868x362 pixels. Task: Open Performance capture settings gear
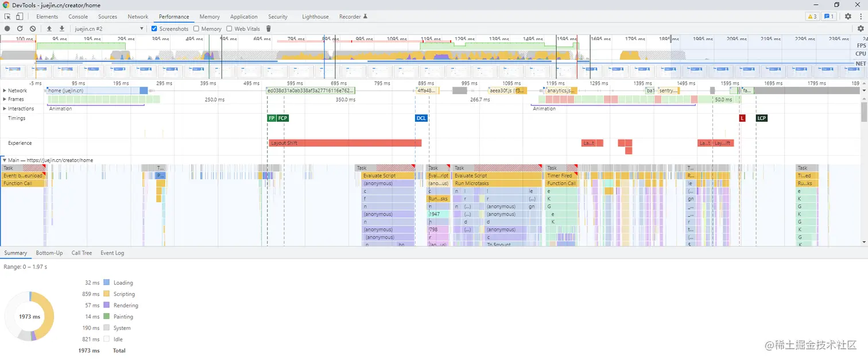pos(861,28)
